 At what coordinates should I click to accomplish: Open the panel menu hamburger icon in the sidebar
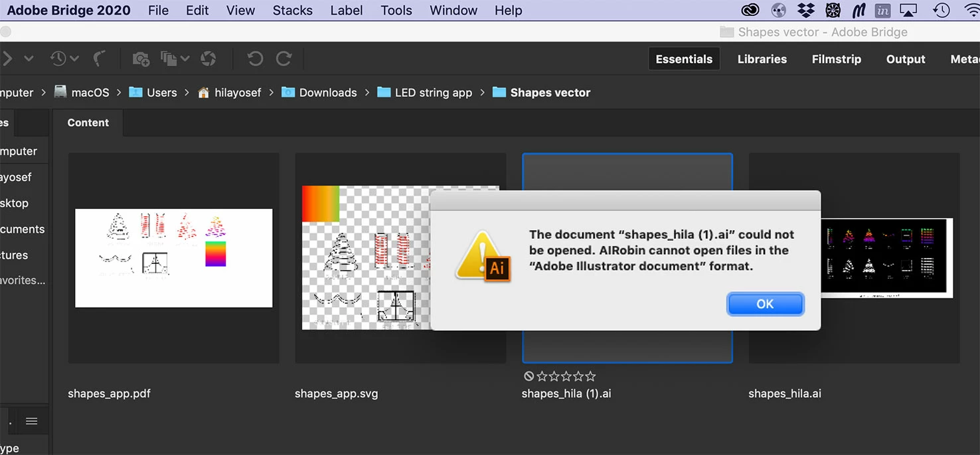[x=31, y=421]
